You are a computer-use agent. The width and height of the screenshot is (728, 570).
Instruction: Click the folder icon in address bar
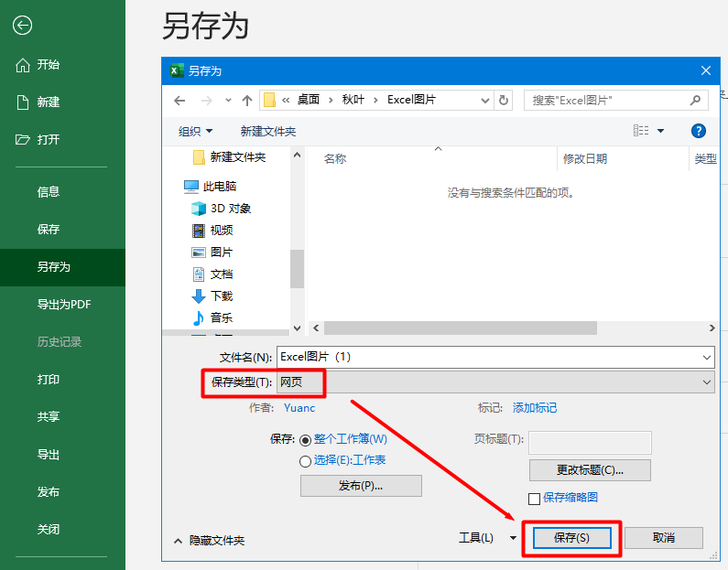(270, 100)
